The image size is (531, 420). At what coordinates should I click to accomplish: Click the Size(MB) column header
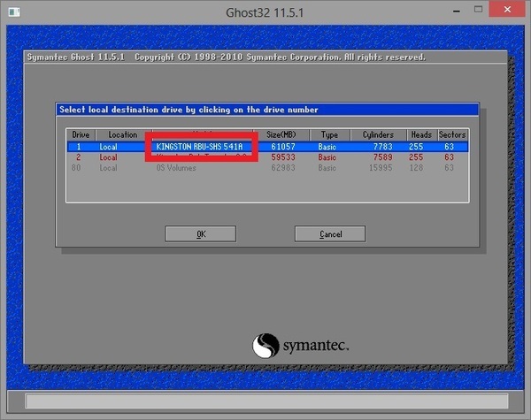click(x=283, y=134)
